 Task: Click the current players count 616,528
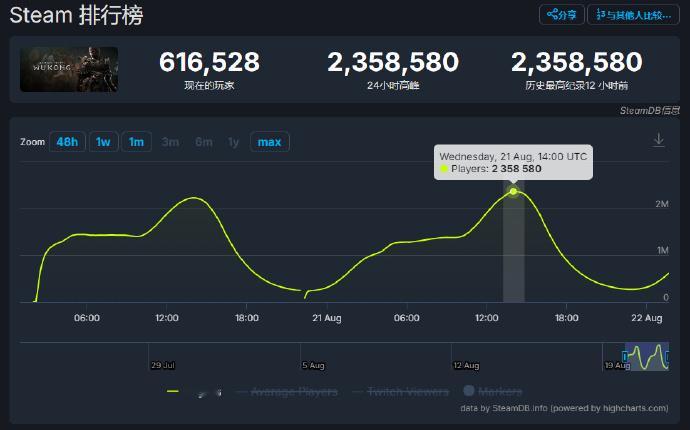(x=209, y=62)
